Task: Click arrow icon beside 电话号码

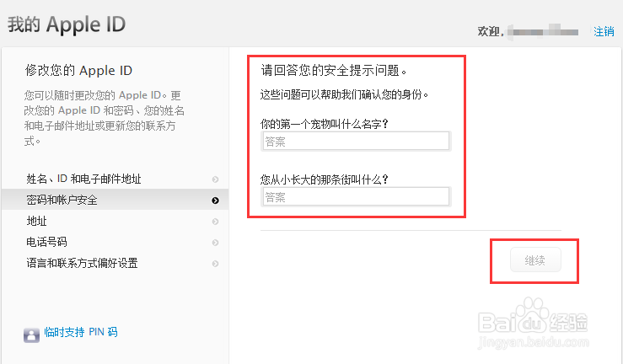Action: tap(215, 243)
